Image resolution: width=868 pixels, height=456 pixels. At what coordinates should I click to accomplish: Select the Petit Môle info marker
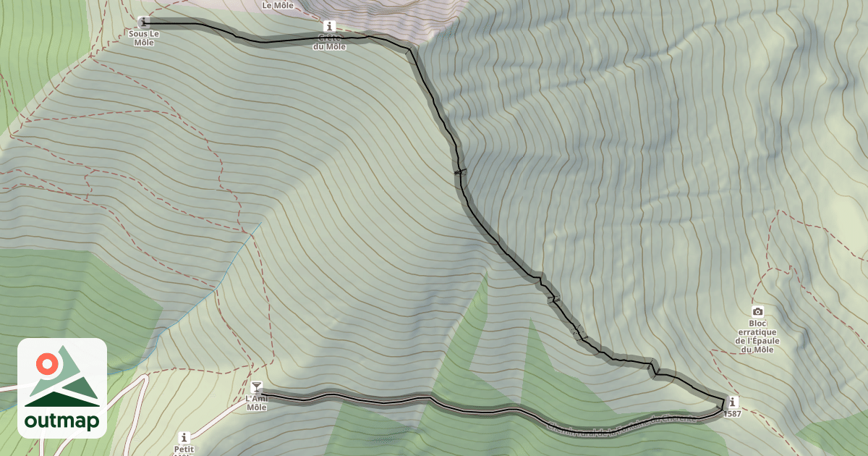click(184, 437)
